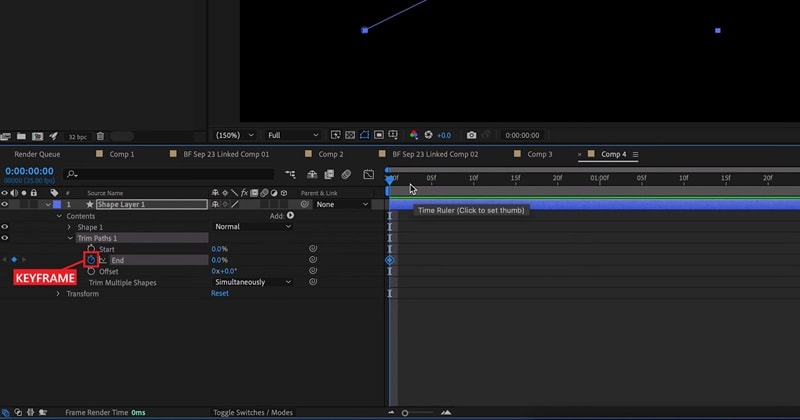
Task: Click the show channel RGB color icon
Action: (413, 135)
